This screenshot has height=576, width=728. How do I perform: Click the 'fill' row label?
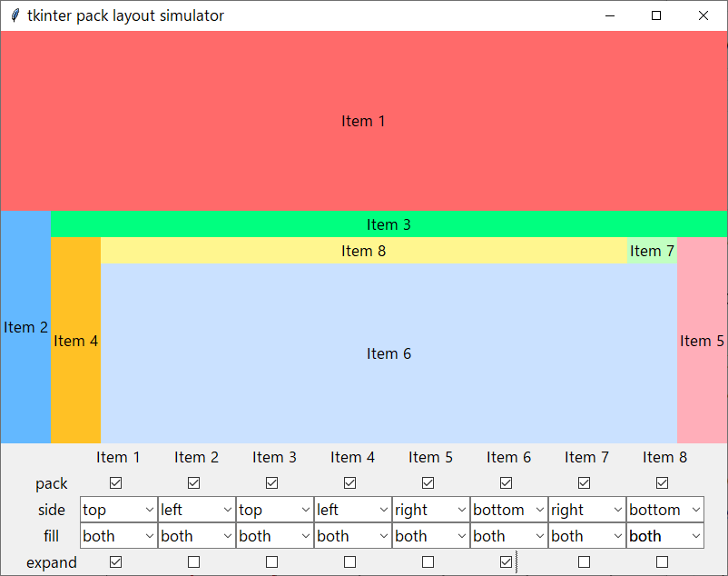pos(52,536)
